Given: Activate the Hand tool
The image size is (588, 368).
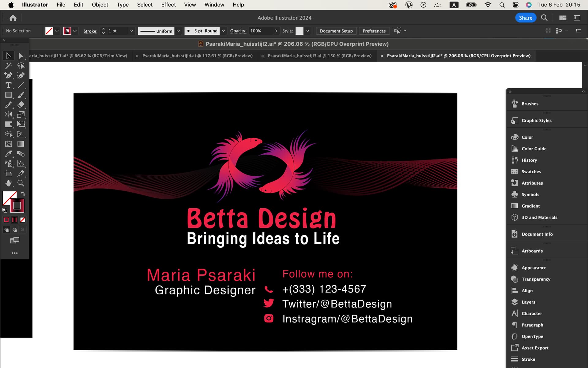Looking at the screenshot, I should pos(8,183).
